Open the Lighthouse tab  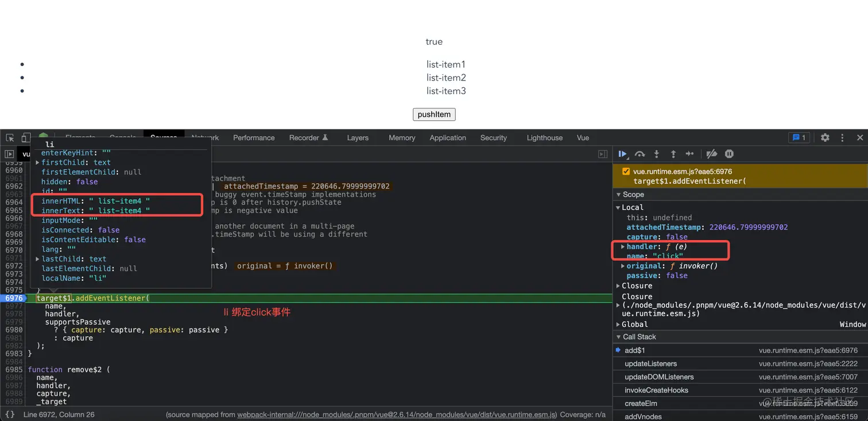pos(544,138)
